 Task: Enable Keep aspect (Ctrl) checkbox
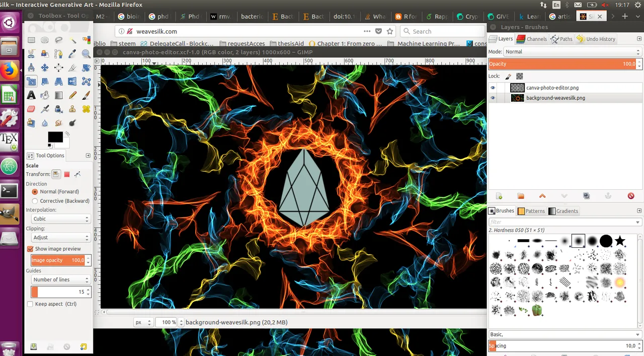pyautogui.click(x=30, y=304)
